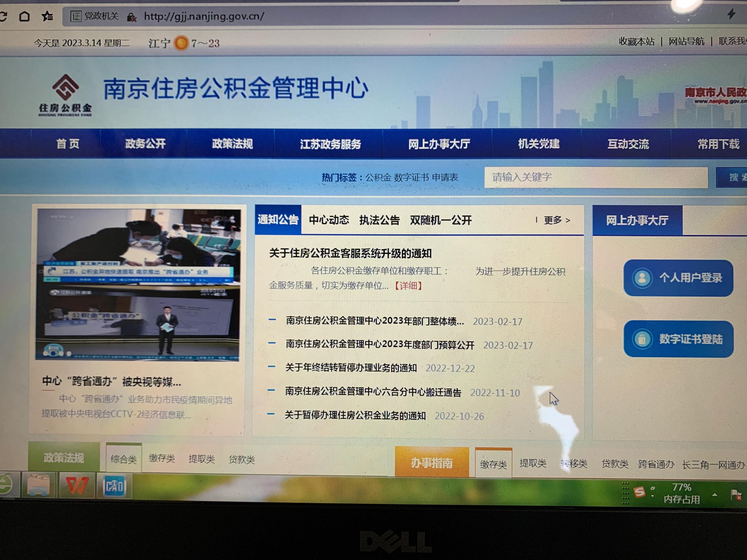Select the 通知公告 tab
The image size is (747, 560).
pos(278,220)
